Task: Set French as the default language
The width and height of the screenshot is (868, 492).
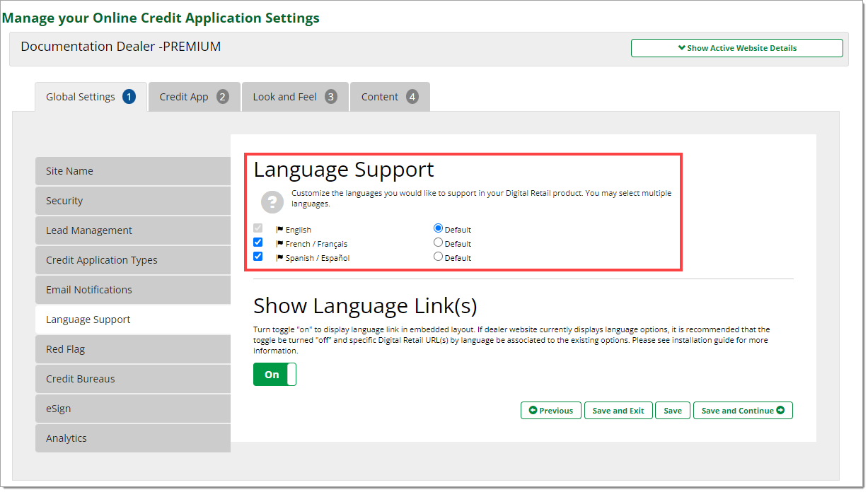Action: click(438, 242)
